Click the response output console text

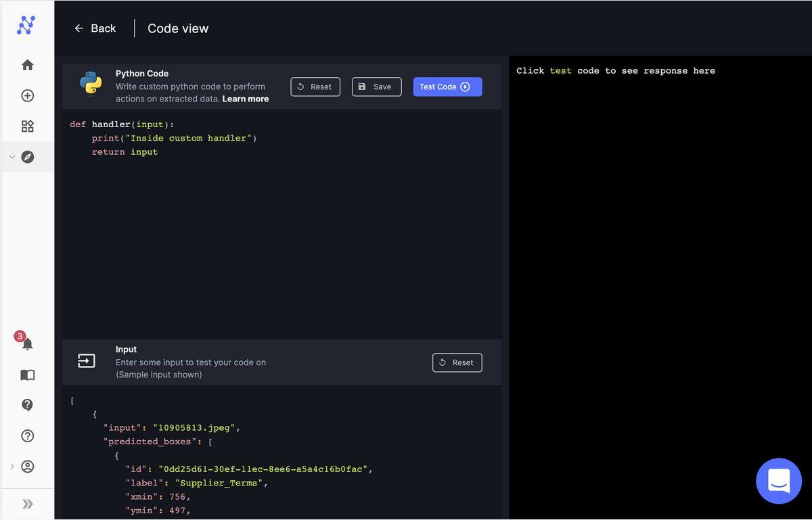[x=616, y=70]
